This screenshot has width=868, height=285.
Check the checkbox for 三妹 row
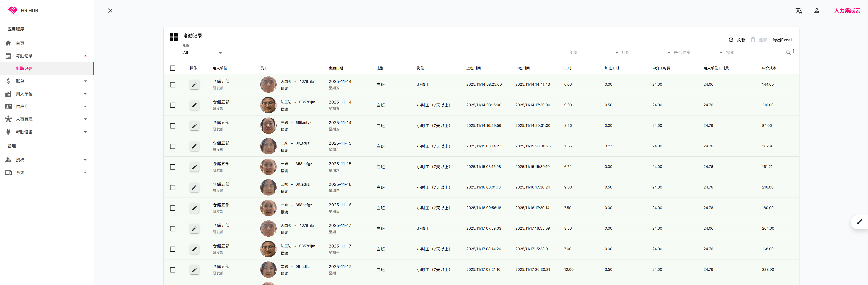click(x=172, y=126)
